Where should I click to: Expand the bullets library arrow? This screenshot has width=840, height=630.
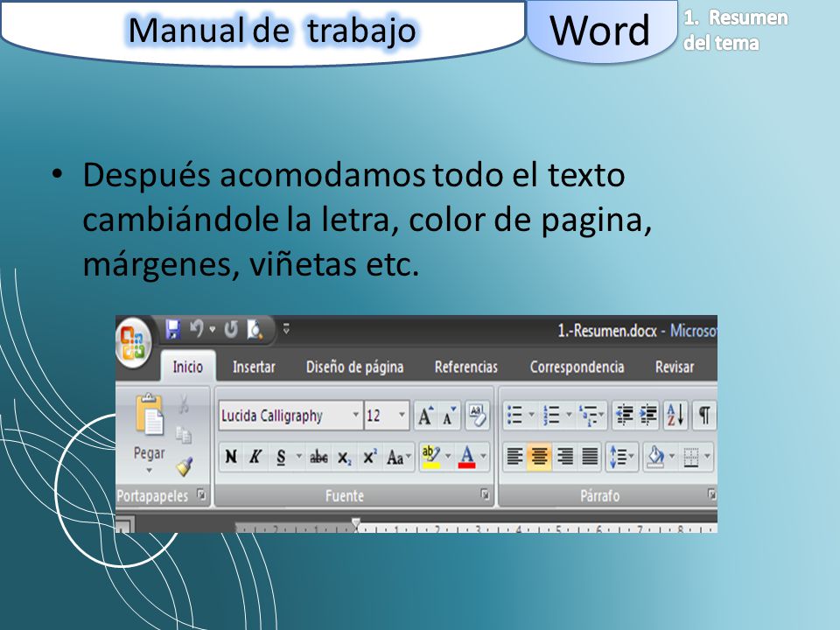pyautogui.click(x=531, y=415)
